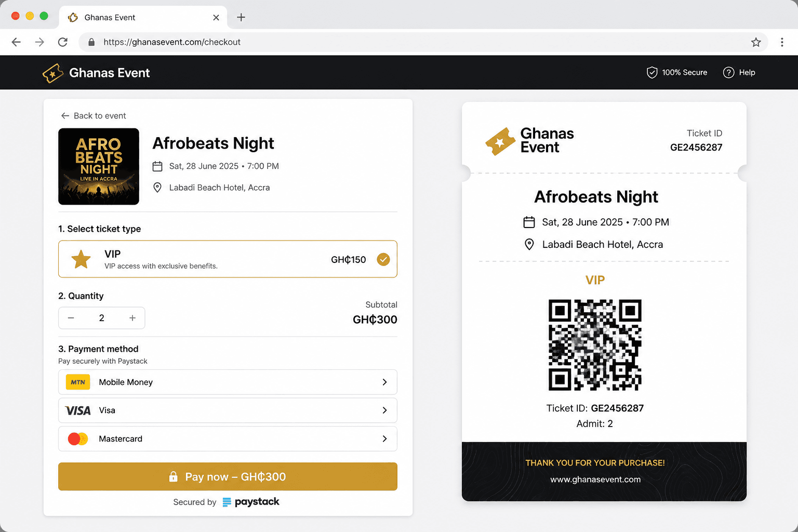
Task: Click the paystack logo link
Action: 251,502
